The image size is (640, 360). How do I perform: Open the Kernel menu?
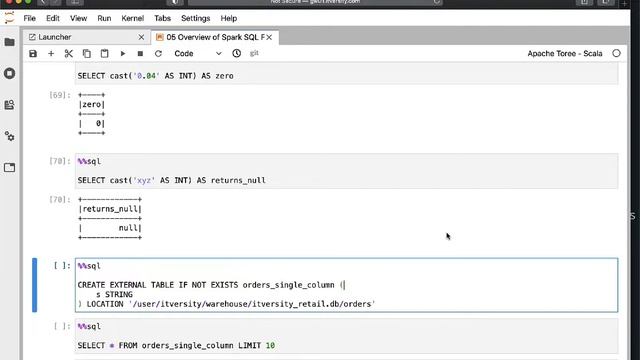point(133,18)
